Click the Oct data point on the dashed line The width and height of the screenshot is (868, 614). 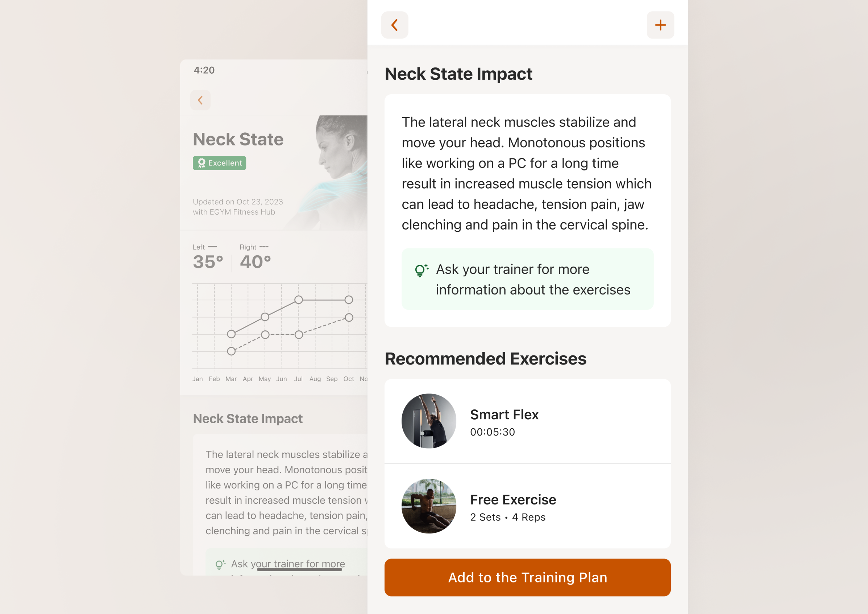(x=349, y=318)
